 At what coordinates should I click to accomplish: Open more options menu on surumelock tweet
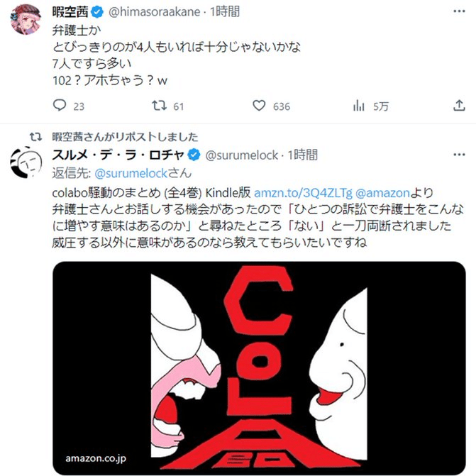click(459, 155)
